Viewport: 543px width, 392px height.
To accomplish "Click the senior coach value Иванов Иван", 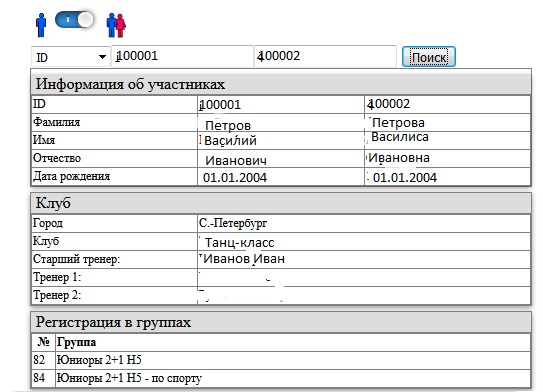I will (x=244, y=259).
